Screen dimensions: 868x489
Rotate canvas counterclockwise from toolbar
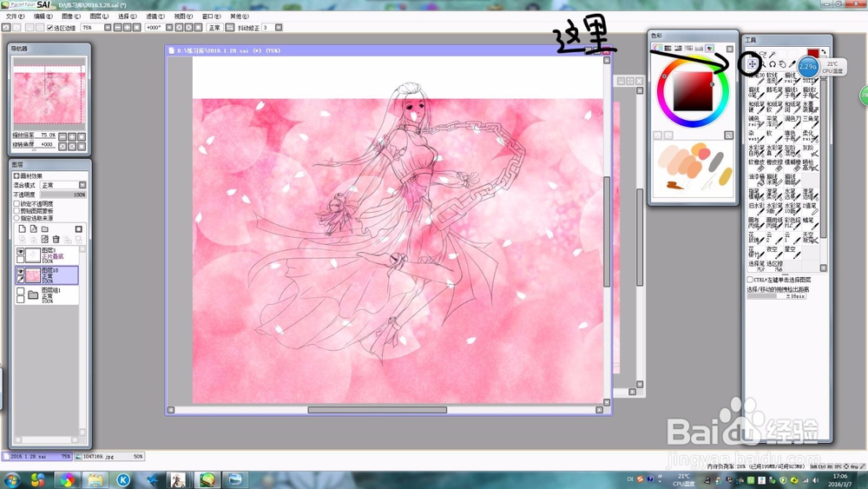pyautogui.click(x=179, y=27)
